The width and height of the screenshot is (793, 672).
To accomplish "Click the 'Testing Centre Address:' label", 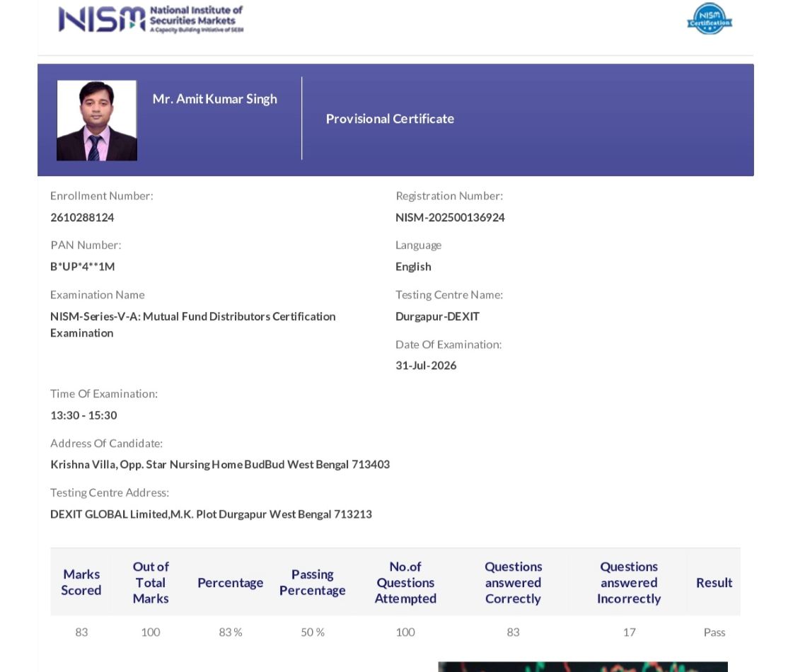I will click(x=110, y=492).
